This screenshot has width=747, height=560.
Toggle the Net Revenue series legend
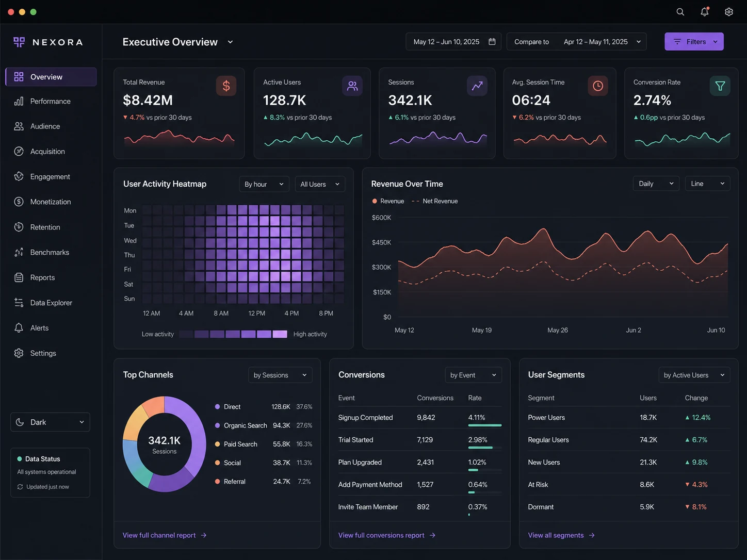pos(434,201)
